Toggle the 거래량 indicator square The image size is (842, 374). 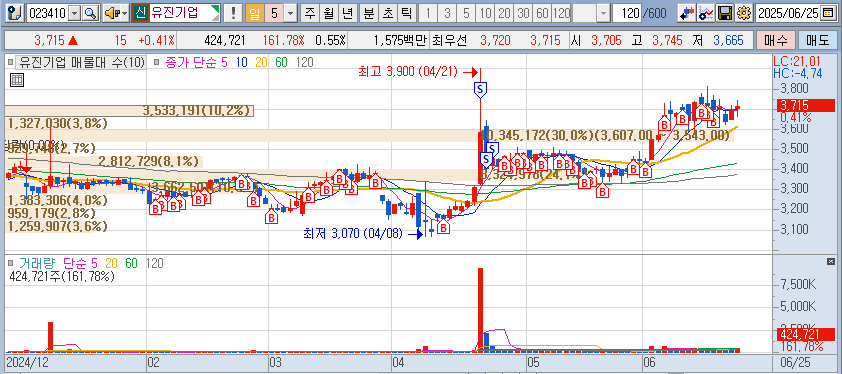11,263
